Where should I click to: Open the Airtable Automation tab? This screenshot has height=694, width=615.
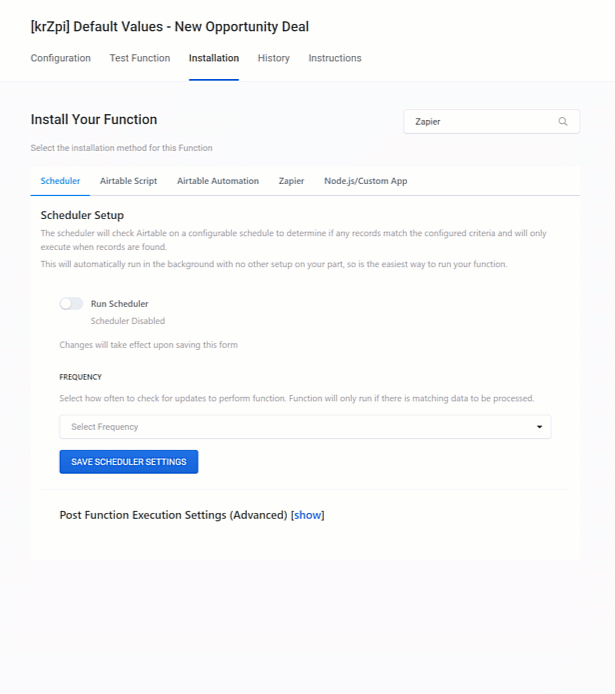[218, 181]
